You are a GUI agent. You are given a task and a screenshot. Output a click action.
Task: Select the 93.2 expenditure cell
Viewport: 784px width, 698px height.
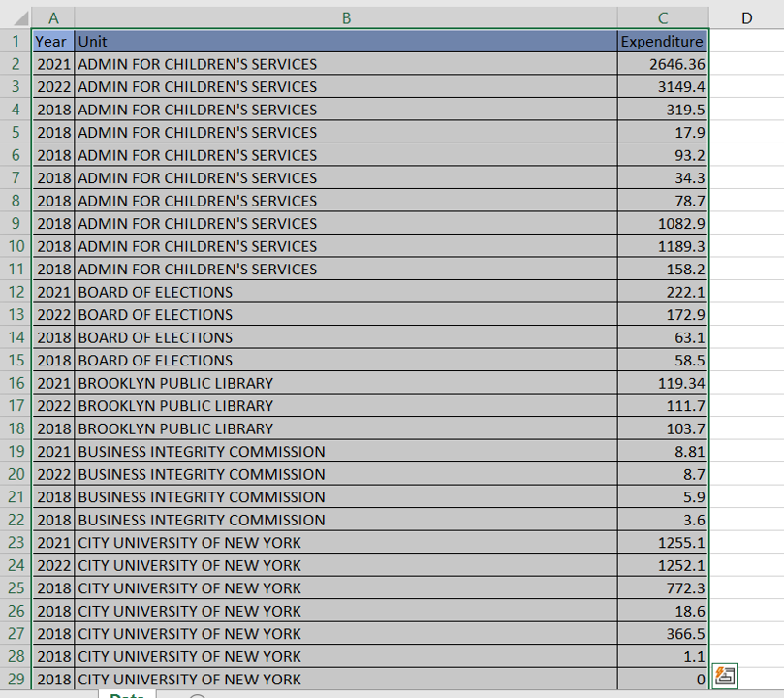coord(663,155)
